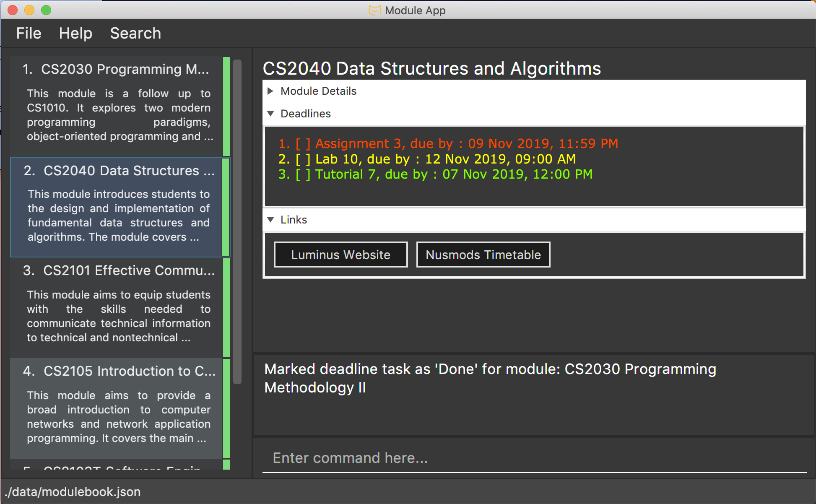
Task: Click checkbox brackets of Lab 10 deadline
Action: coord(303,159)
